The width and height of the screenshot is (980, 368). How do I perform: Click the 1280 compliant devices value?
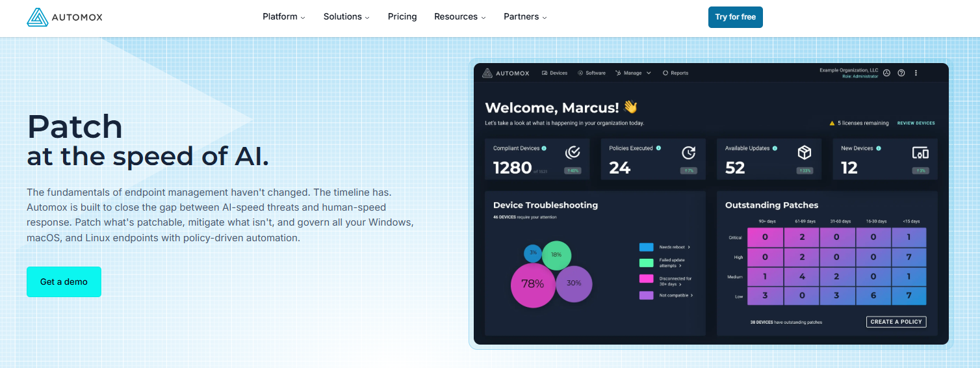click(513, 168)
